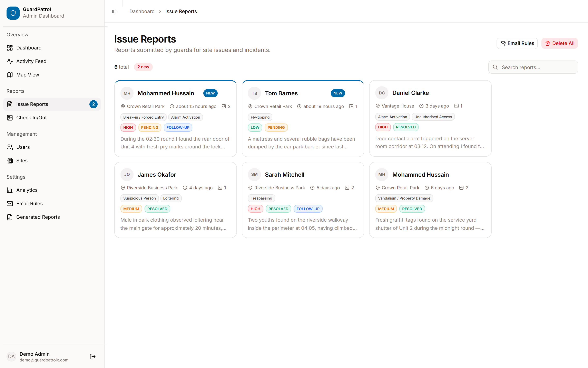
Task: Click the trash icon on Delete All
Action: click(547, 43)
